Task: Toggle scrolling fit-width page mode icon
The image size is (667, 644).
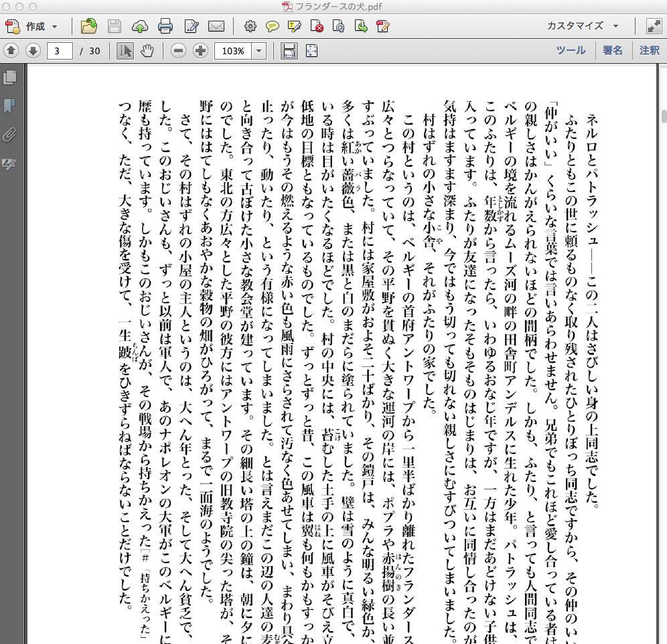Action: [289, 51]
